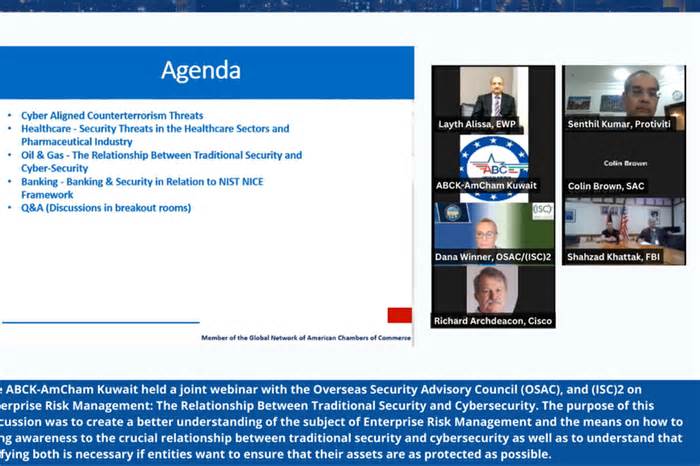Select Senthil Kumar, Protiviti video tile
This screenshot has width=700, height=466.
click(624, 98)
